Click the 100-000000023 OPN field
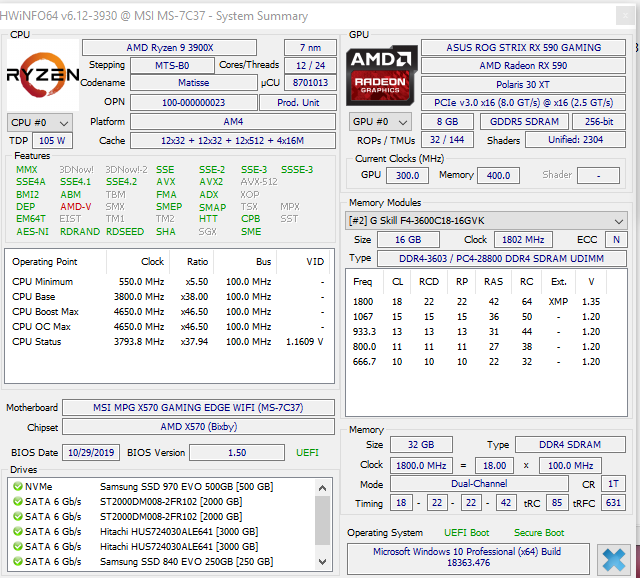The width and height of the screenshot is (640, 578). pos(193,102)
